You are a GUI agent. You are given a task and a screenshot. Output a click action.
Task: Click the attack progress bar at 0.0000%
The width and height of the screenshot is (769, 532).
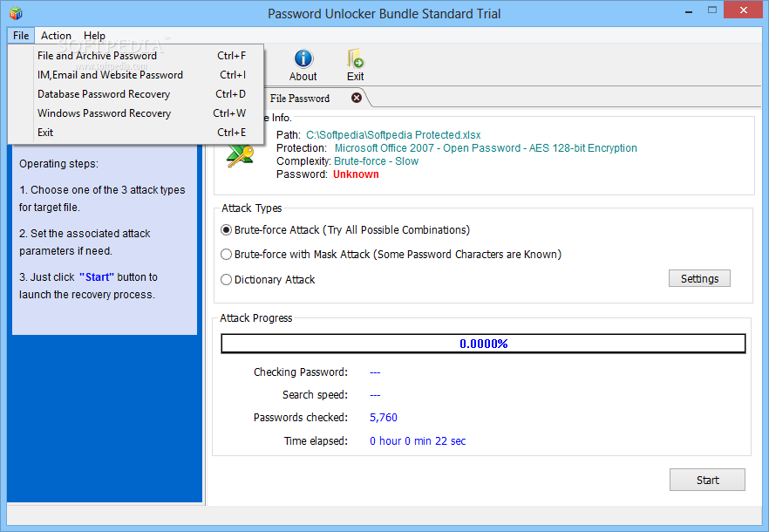[483, 344]
